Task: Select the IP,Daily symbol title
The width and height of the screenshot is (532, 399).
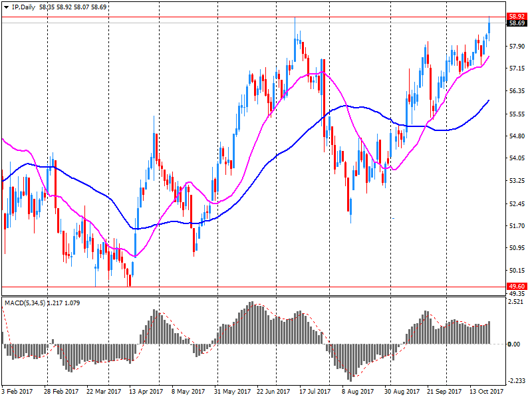Action: click(23, 7)
